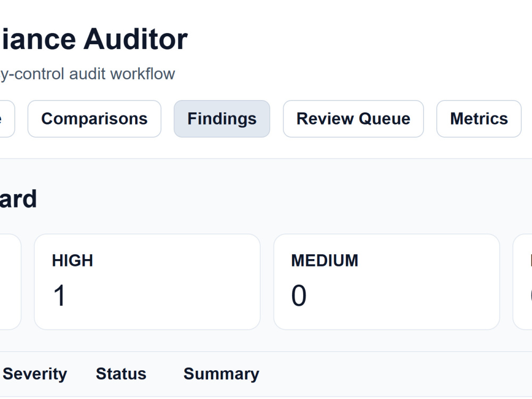Switch to the Review Queue tab

pos(353,119)
